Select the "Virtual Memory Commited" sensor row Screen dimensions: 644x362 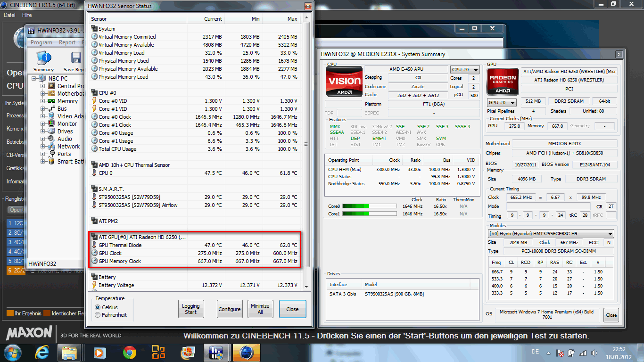196,37
